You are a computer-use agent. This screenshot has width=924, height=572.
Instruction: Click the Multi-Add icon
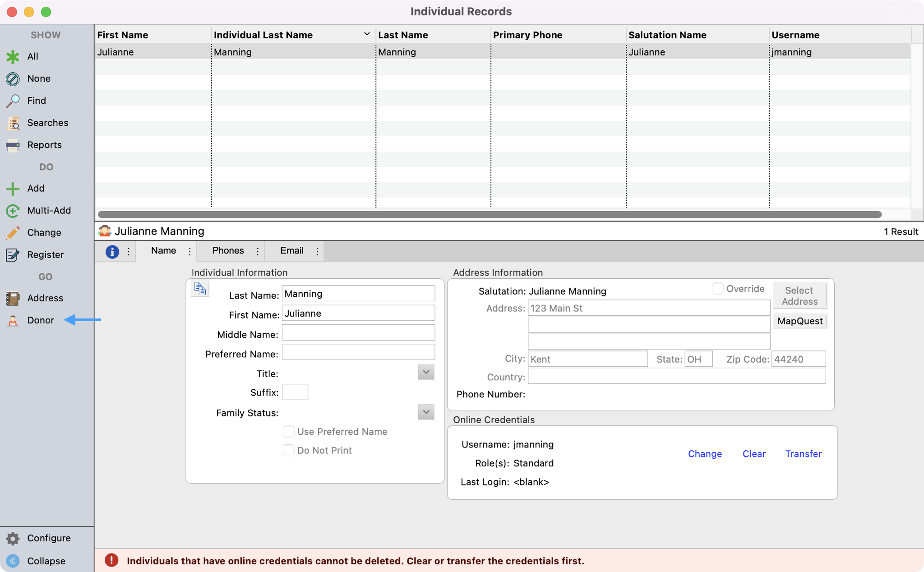pyautogui.click(x=13, y=211)
